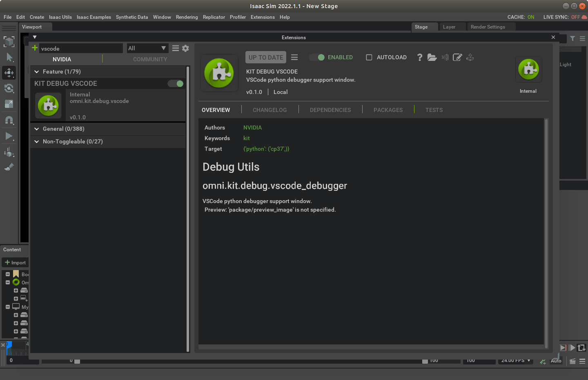Collapse the General (0/388) category
Viewport: 588px width, 380px height.
click(x=37, y=129)
